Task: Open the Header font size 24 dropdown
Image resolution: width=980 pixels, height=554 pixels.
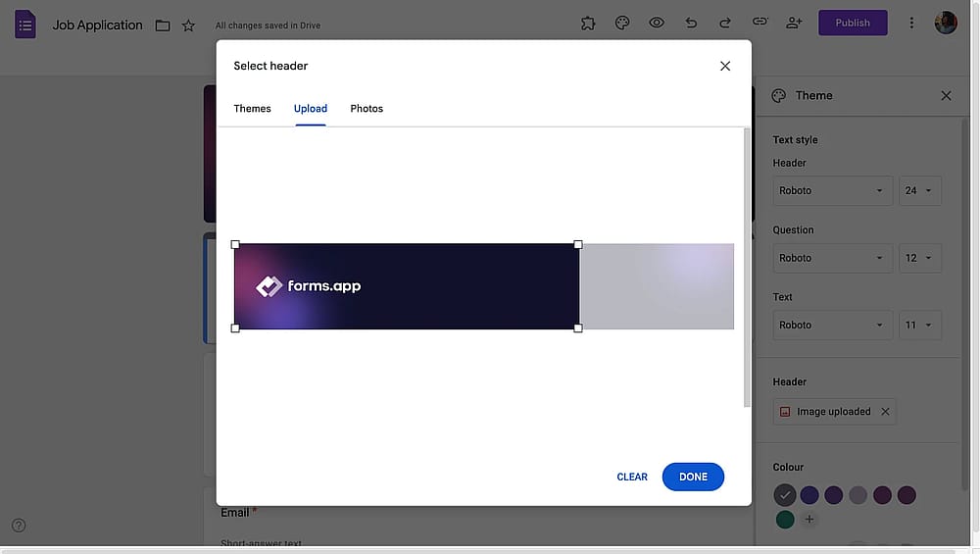Action: [x=920, y=190]
